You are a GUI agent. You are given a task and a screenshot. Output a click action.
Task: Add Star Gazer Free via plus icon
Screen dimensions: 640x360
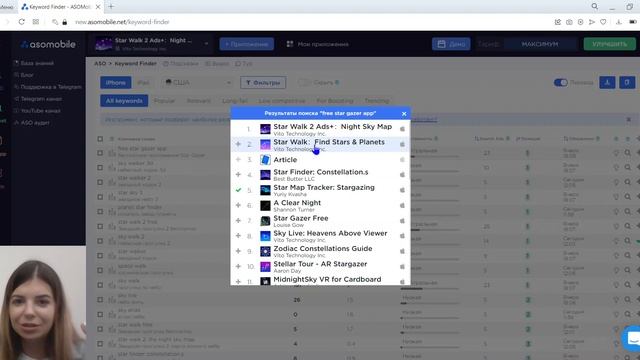[x=238, y=220]
